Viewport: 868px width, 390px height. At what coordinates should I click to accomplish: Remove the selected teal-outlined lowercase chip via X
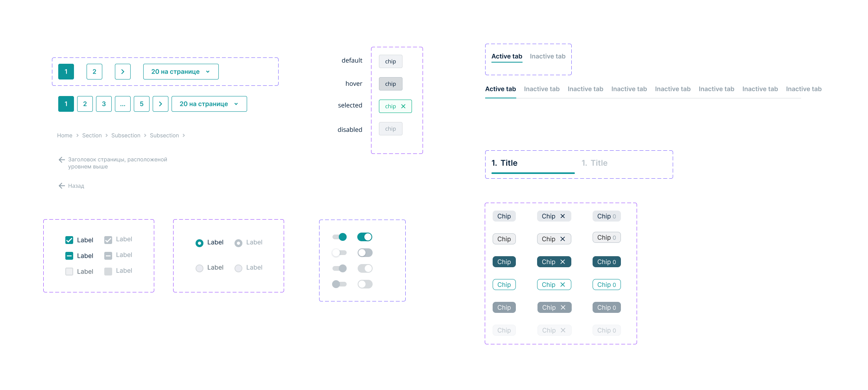pos(403,106)
